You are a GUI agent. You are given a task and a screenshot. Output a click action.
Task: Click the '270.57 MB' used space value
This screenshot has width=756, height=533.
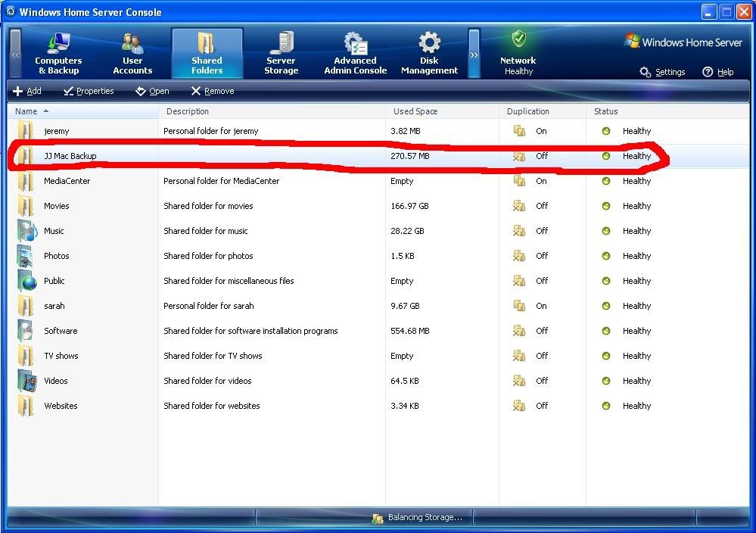pyautogui.click(x=410, y=156)
